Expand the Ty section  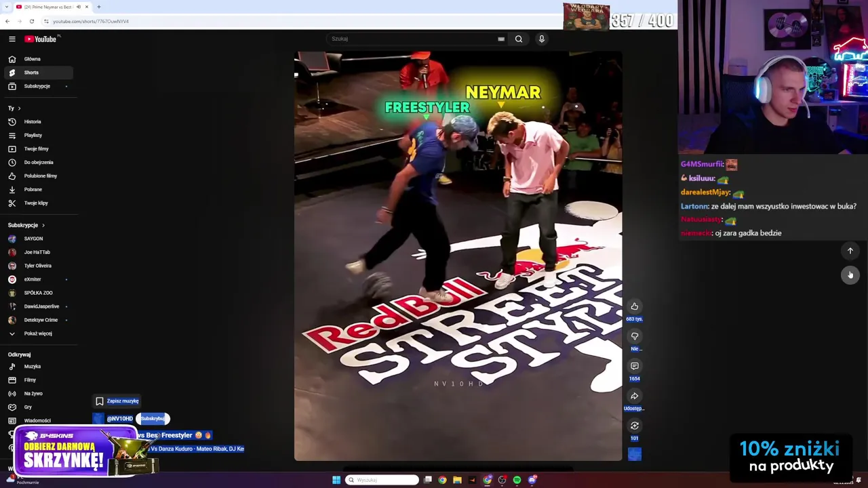(14, 108)
